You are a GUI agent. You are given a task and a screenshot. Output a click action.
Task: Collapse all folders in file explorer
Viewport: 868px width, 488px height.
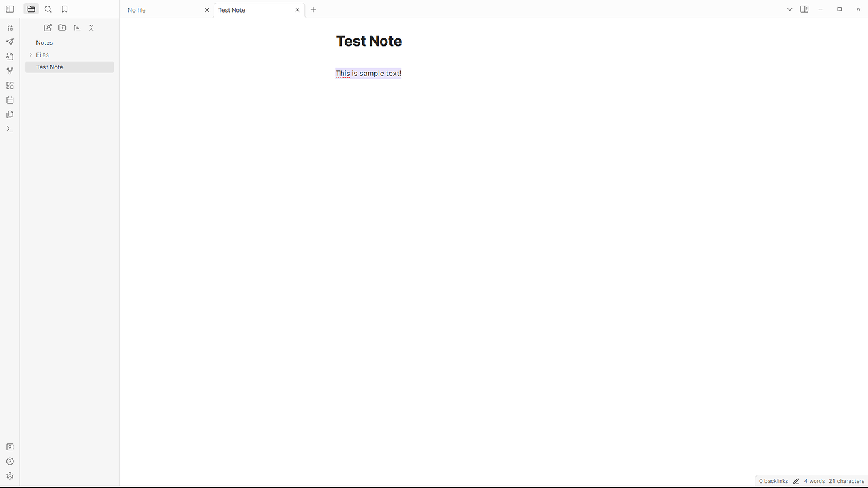91,28
